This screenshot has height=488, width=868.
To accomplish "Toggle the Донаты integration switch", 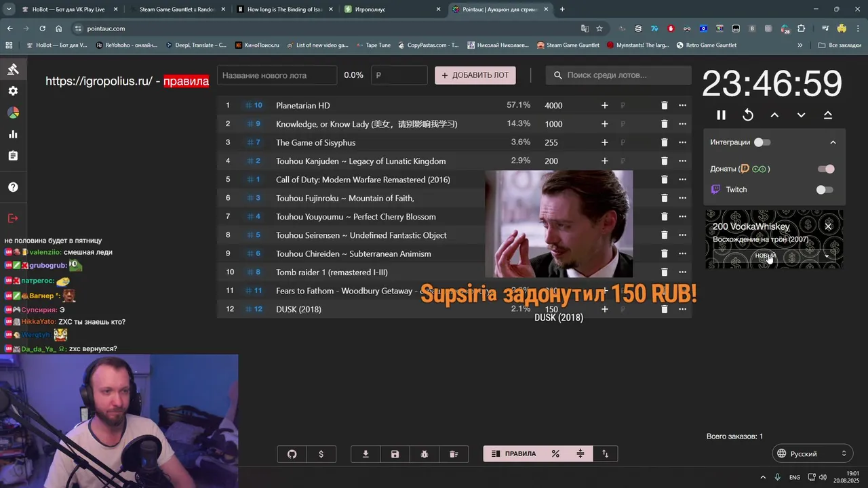I will [x=826, y=169].
